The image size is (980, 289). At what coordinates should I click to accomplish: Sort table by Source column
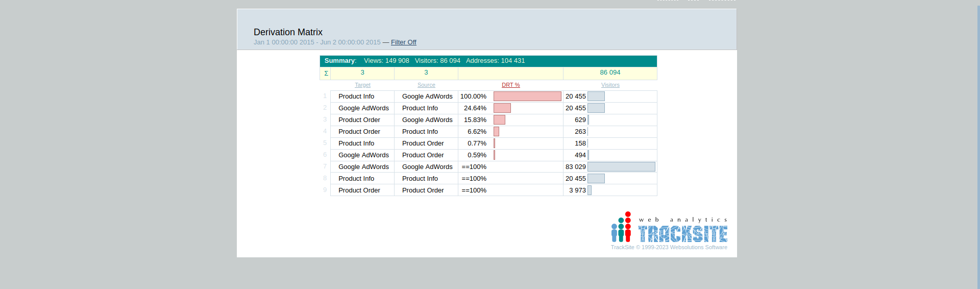coord(426,85)
